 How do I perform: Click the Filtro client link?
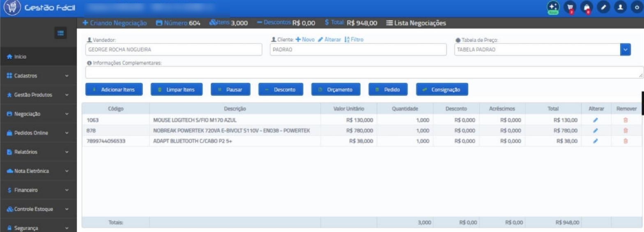(x=354, y=39)
